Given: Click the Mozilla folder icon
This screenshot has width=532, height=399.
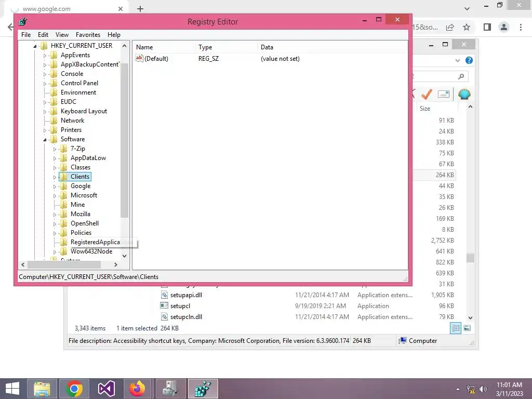Looking at the screenshot, I should (63, 214).
